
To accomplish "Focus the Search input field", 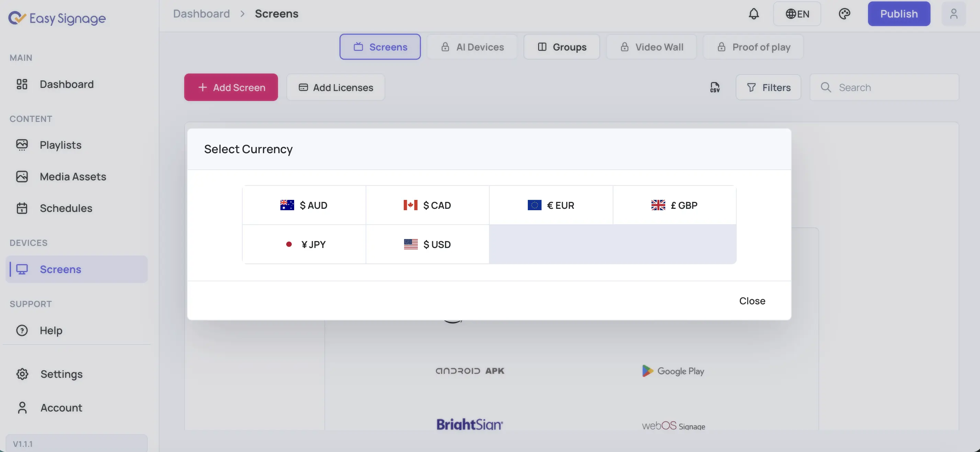I will point(884,88).
